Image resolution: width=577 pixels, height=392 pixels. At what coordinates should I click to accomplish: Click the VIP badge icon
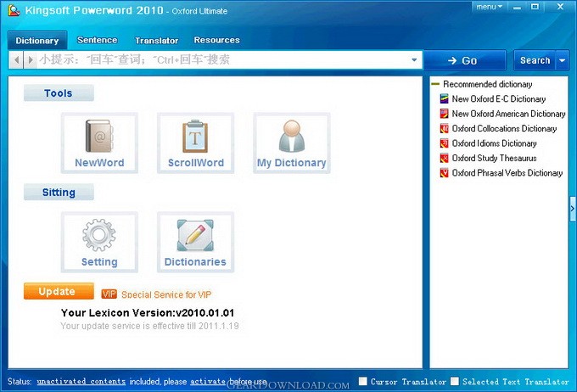click(x=109, y=294)
